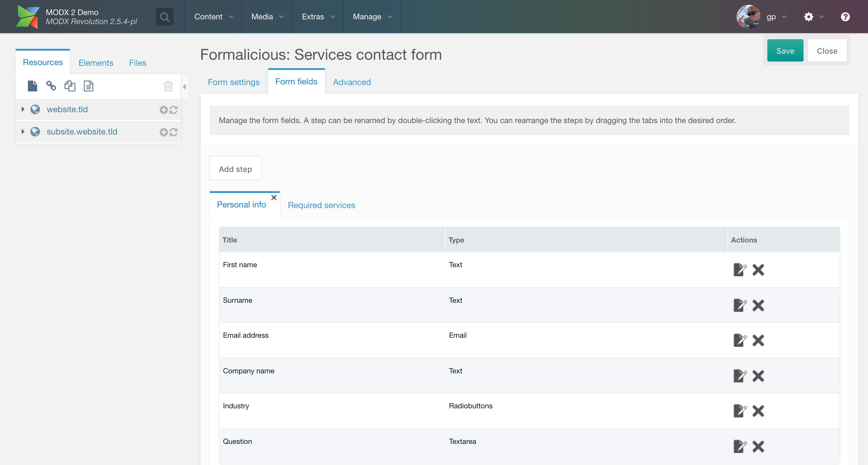868x465 pixels.
Task: Click the Add step button
Action: [x=235, y=169]
